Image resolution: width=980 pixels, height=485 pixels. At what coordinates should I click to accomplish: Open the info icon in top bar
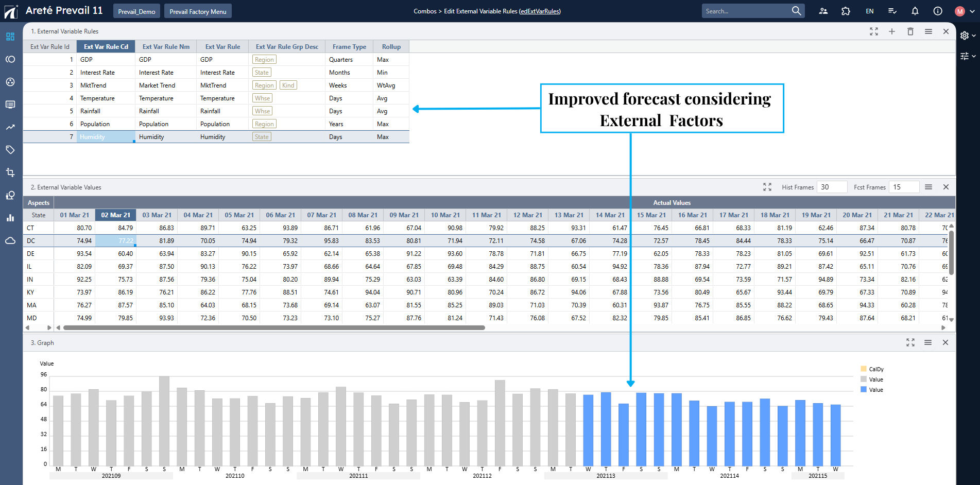(x=938, y=11)
